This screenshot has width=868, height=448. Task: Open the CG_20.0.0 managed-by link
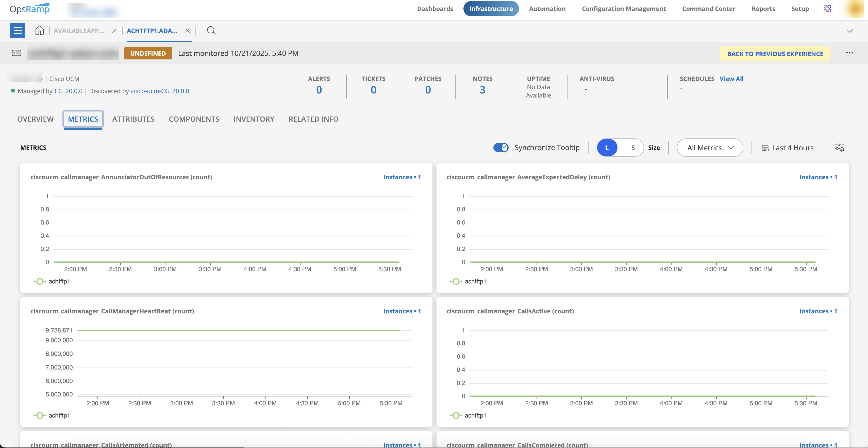click(x=69, y=91)
